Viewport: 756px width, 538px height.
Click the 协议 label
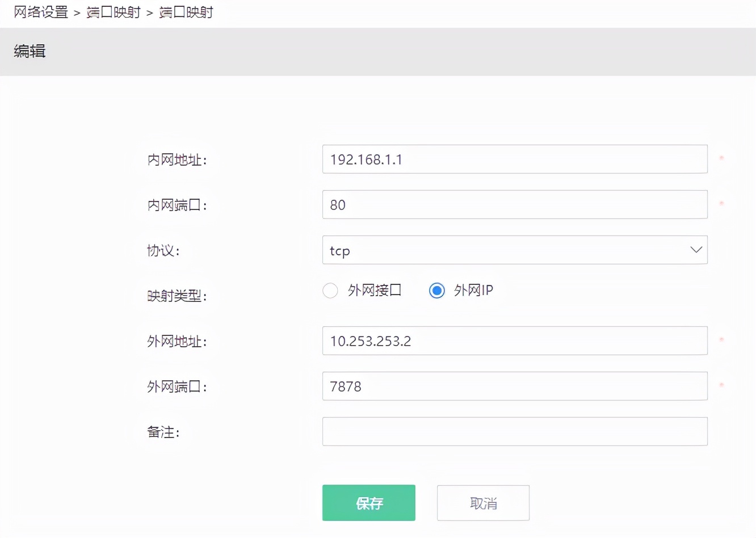click(x=163, y=251)
